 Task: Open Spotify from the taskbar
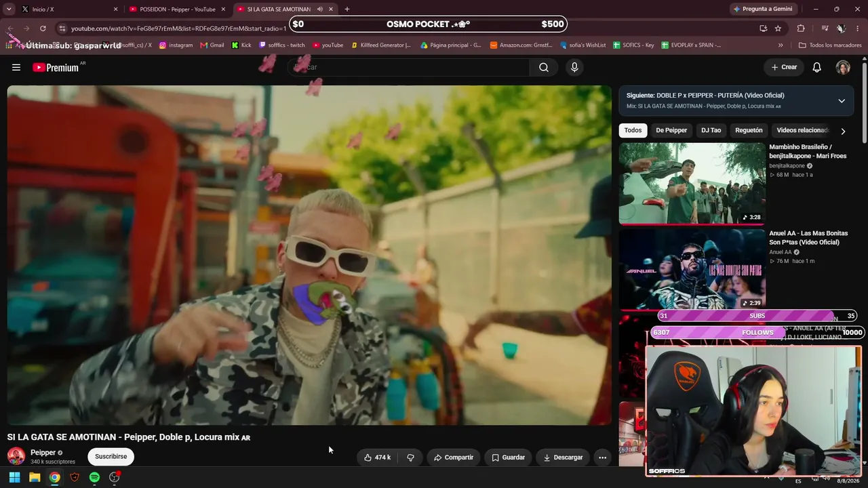(94, 477)
